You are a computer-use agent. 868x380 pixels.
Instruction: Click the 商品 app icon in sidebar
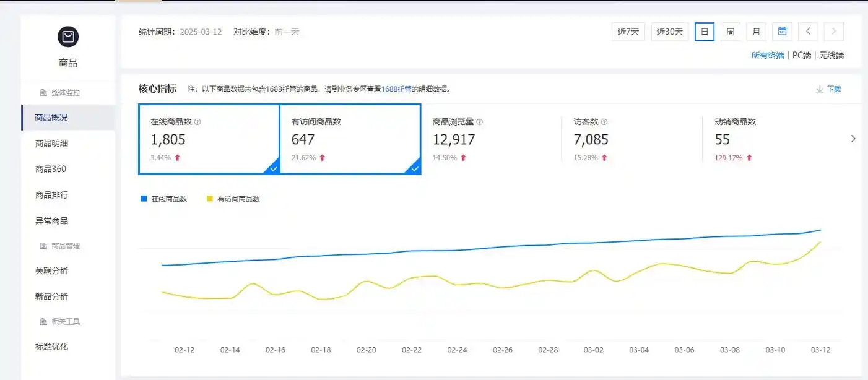(67, 37)
